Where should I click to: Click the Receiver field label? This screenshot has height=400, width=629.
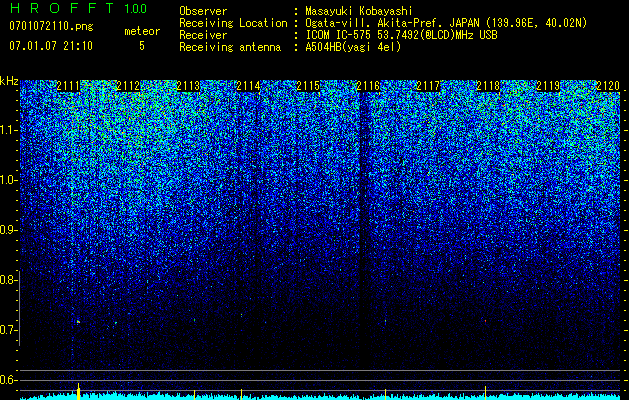coord(203,35)
